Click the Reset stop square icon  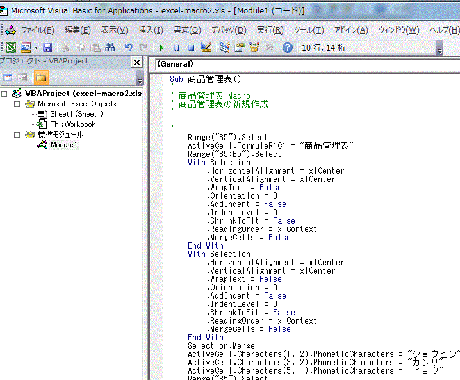coord(191,48)
